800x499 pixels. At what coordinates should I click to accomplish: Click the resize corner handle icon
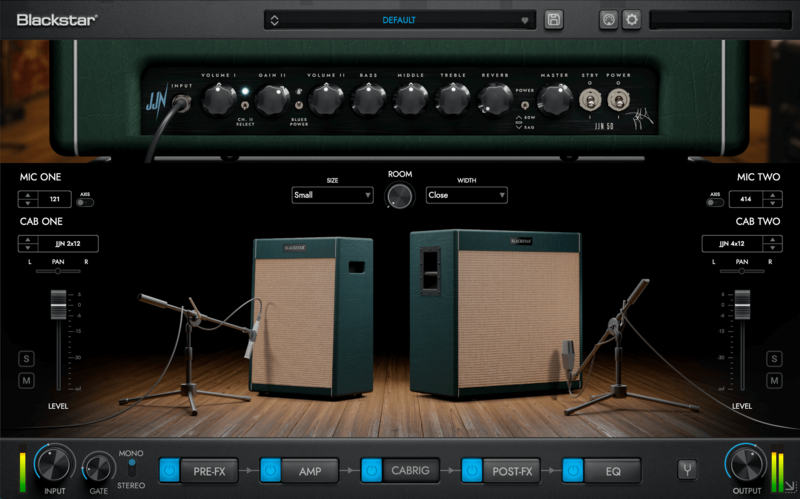point(790,487)
